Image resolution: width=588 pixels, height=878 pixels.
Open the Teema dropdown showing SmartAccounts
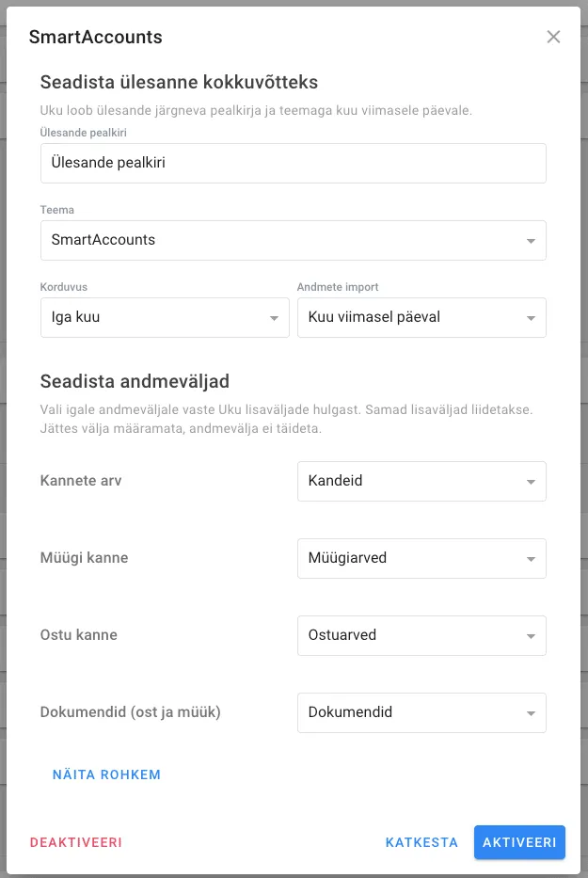[x=293, y=240]
